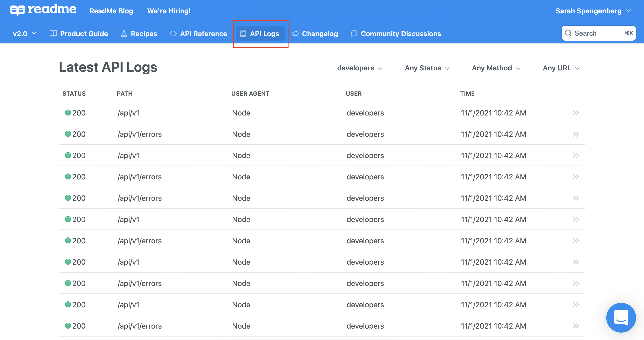Click the Recipes flask icon

point(124,33)
